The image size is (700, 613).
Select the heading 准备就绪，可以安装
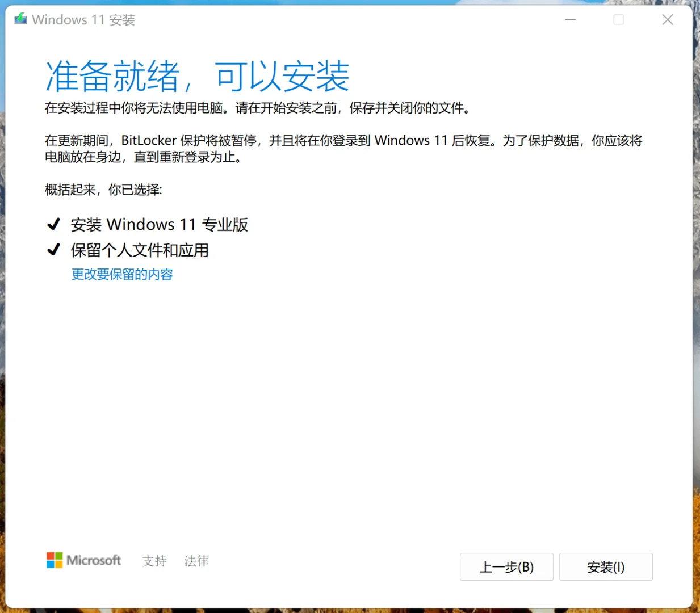pos(198,77)
